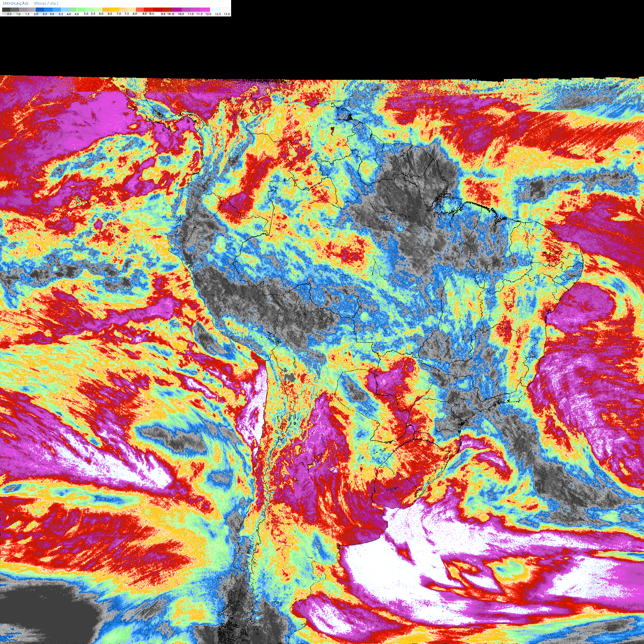Click the dark purple swatch left of 10.5
This screenshot has width=644, height=644.
177,10
